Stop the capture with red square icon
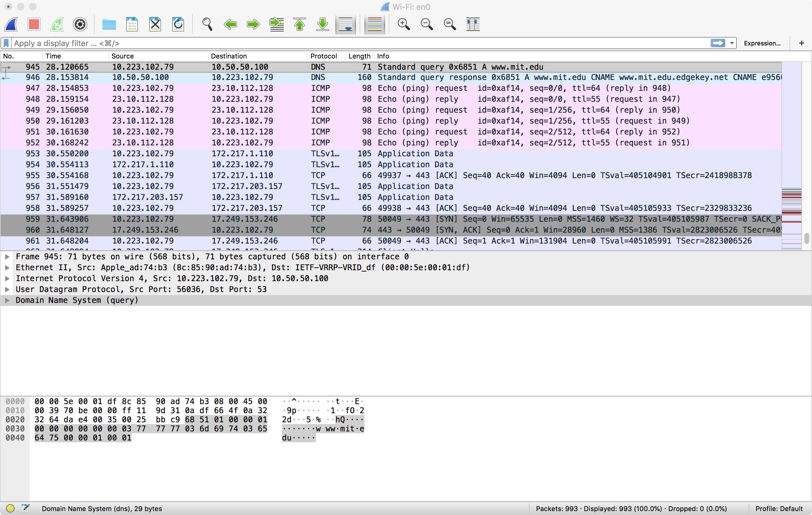This screenshot has width=812, height=515. [34, 24]
